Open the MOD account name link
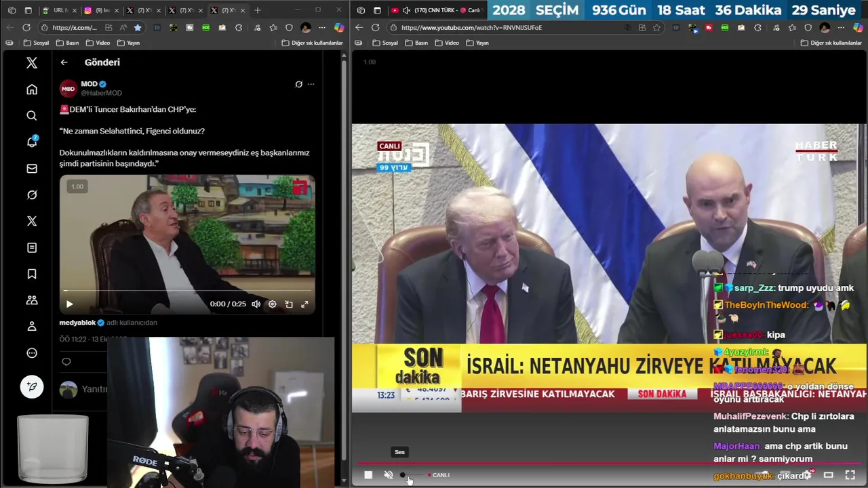This screenshot has width=868, height=488. point(90,84)
